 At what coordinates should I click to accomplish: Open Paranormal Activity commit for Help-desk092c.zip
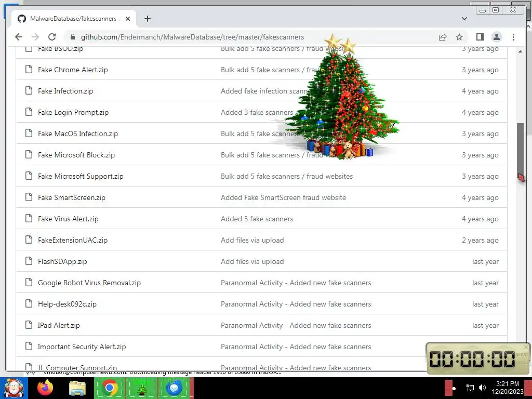pos(296,304)
